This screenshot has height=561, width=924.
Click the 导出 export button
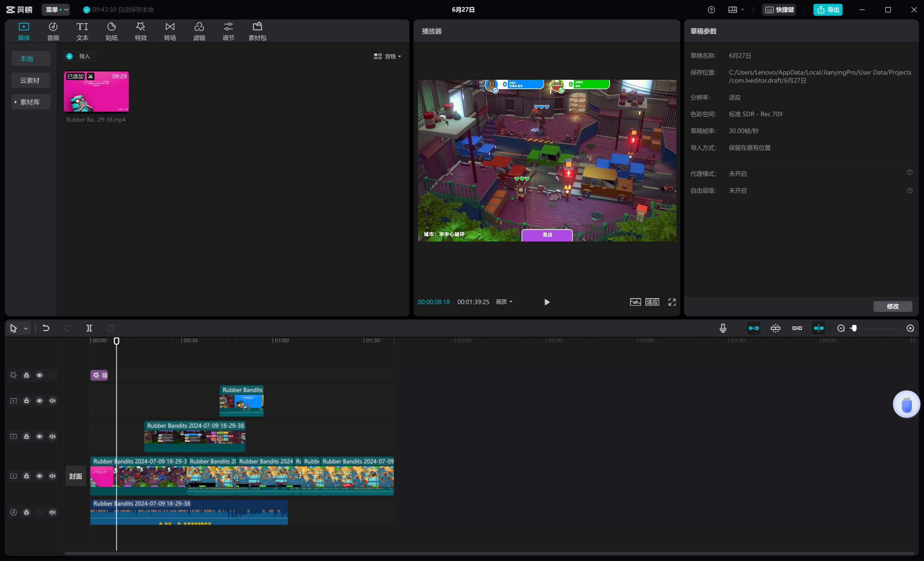[828, 10]
